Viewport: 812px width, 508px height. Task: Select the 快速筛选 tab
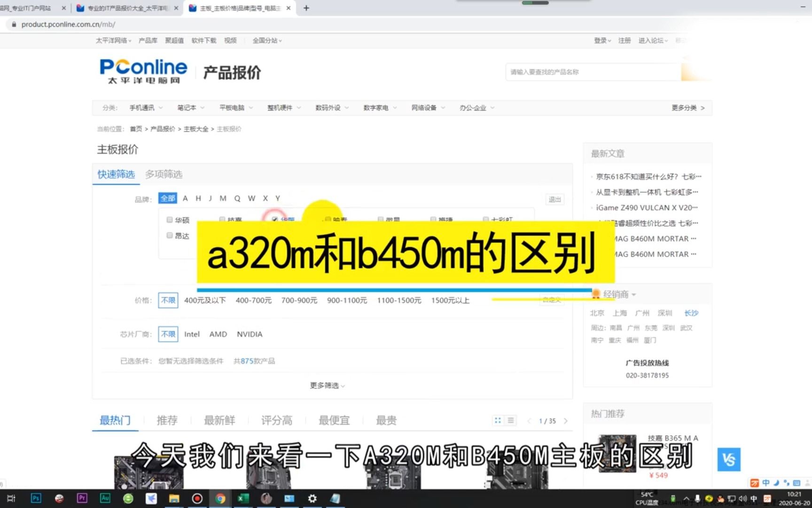(116, 174)
